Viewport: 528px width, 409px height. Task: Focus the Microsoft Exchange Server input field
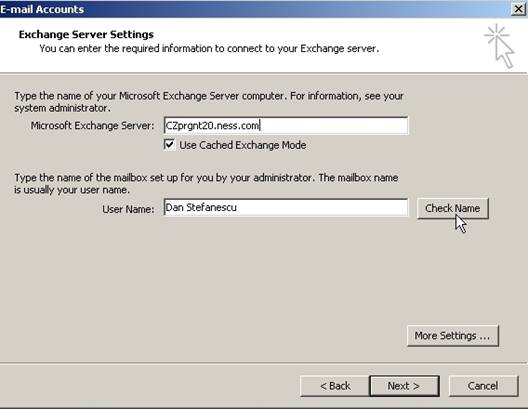286,126
